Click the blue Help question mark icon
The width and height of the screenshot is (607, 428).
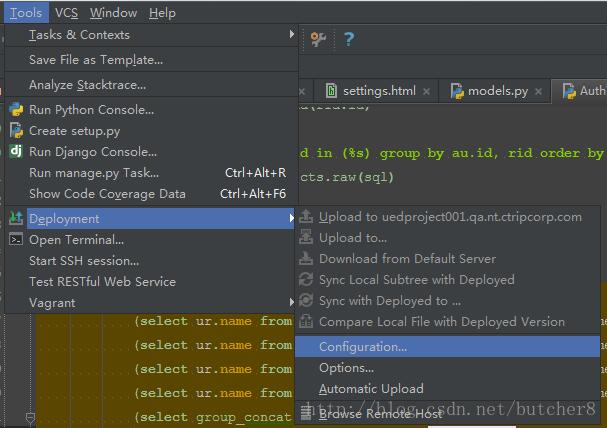point(348,39)
